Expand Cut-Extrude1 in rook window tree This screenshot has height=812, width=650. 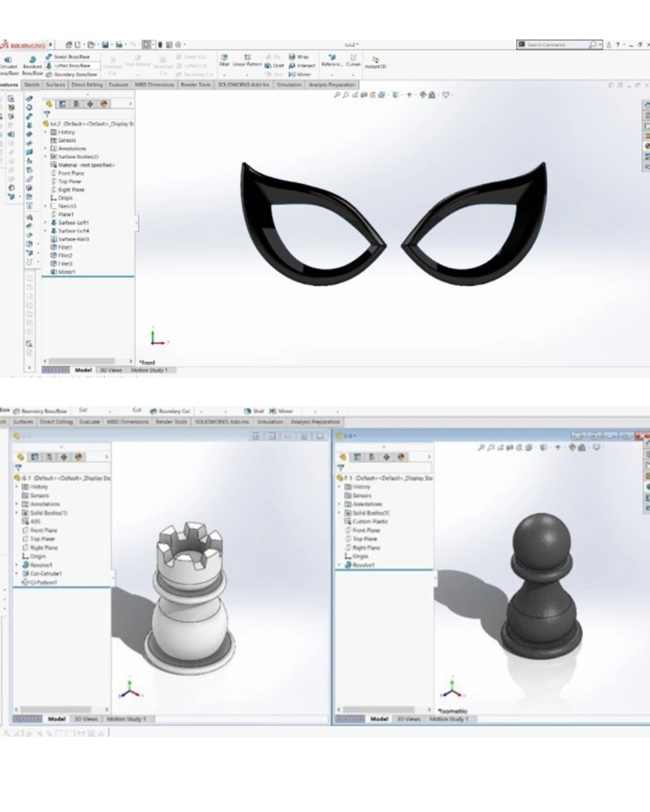tap(17, 573)
